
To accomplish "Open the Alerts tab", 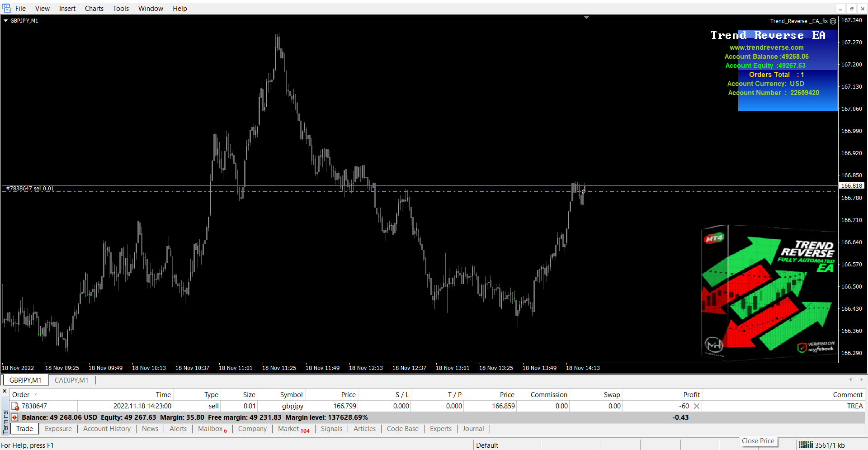I will [178, 429].
